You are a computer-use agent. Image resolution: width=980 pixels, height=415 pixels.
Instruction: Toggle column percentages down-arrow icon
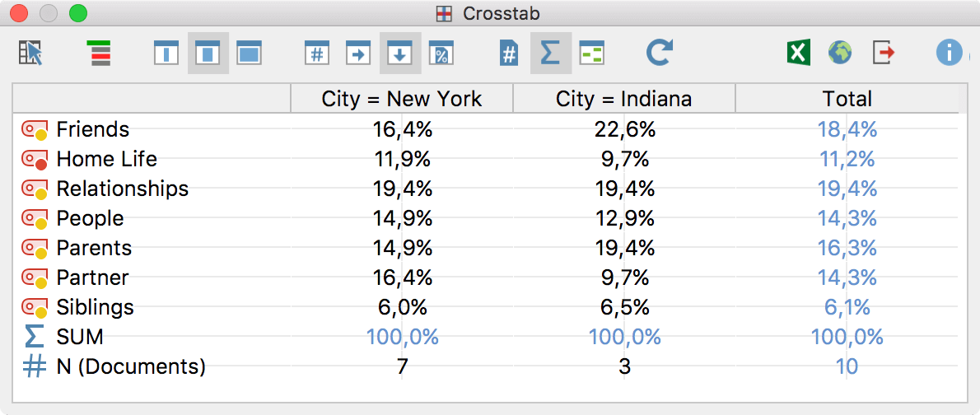[x=399, y=54]
